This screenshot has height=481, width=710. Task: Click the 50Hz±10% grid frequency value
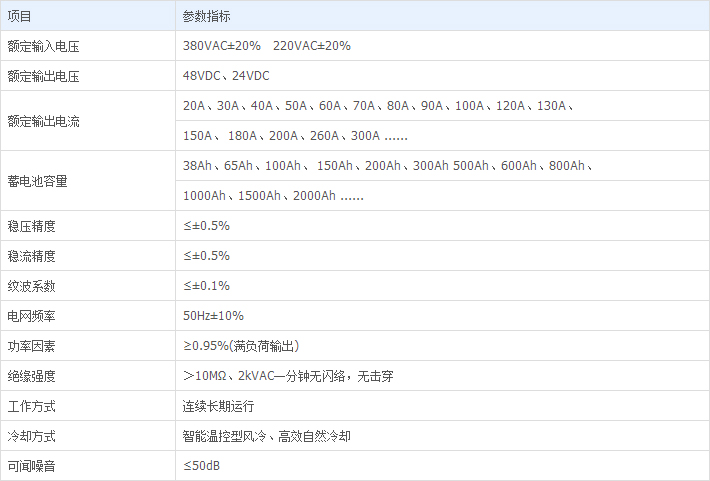pos(213,316)
